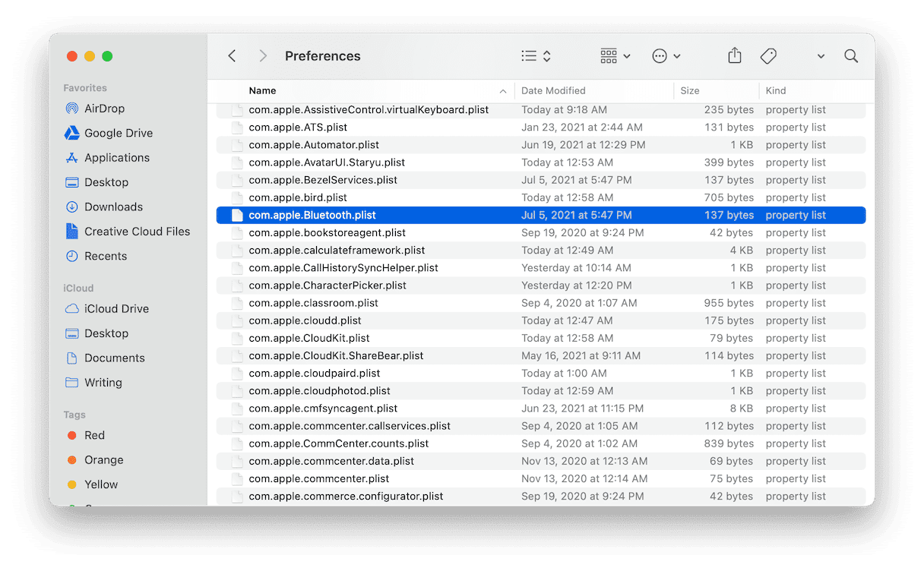The image size is (924, 571).
Task: Go forward with the right chevron button
Action: (263, 56)
